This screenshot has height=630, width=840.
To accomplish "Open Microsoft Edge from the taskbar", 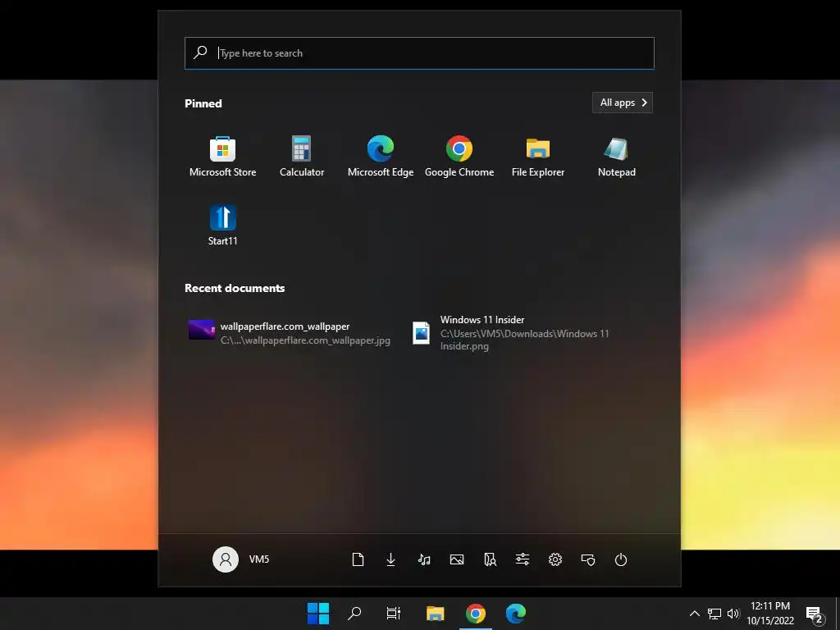I will [x=516, y=614].
